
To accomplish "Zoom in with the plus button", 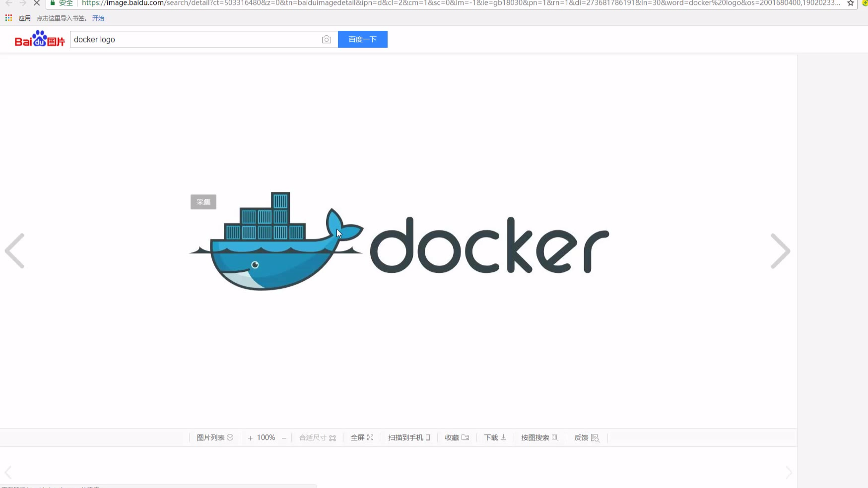I will (250, 438).
